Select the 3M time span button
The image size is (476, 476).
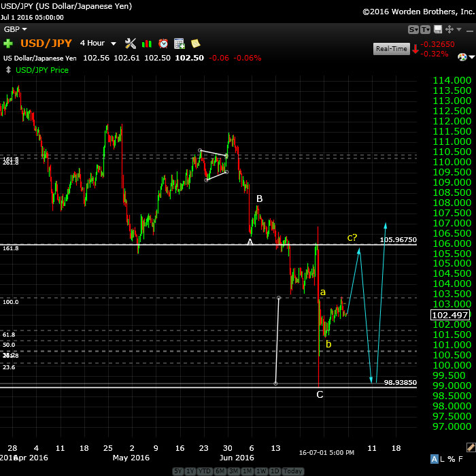pos(233,471)
